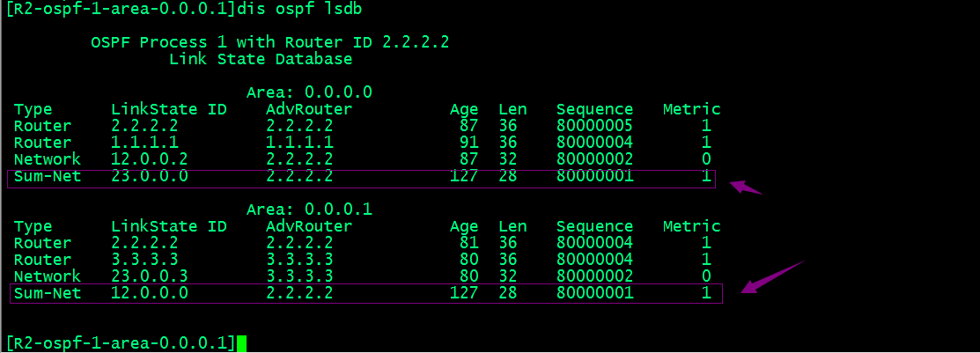The width and height of the screenshot is (980, 353).
Task: Click LinkState ID 12.0.0.0
Action: coord(150,292)
